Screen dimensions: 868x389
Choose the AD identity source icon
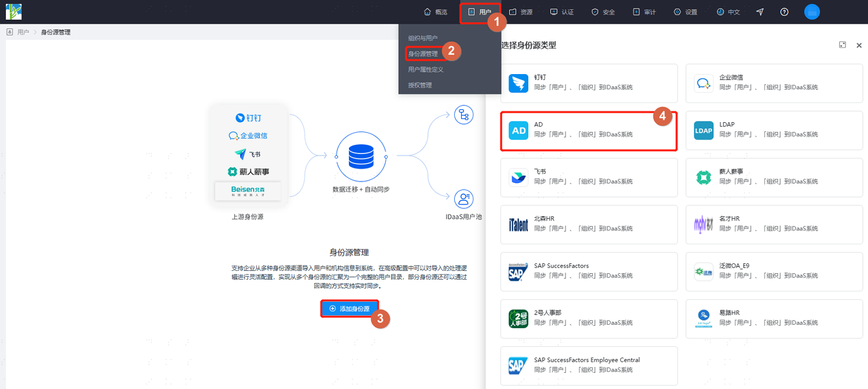518,130
